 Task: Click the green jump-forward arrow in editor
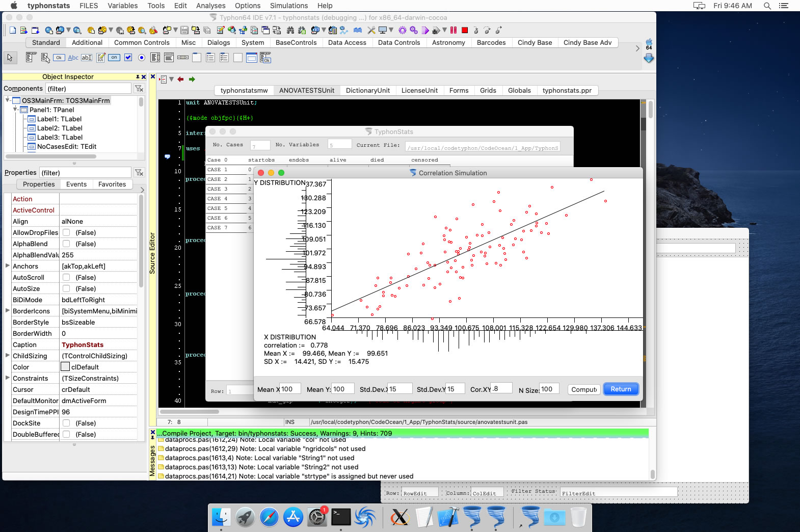(192, 79)
